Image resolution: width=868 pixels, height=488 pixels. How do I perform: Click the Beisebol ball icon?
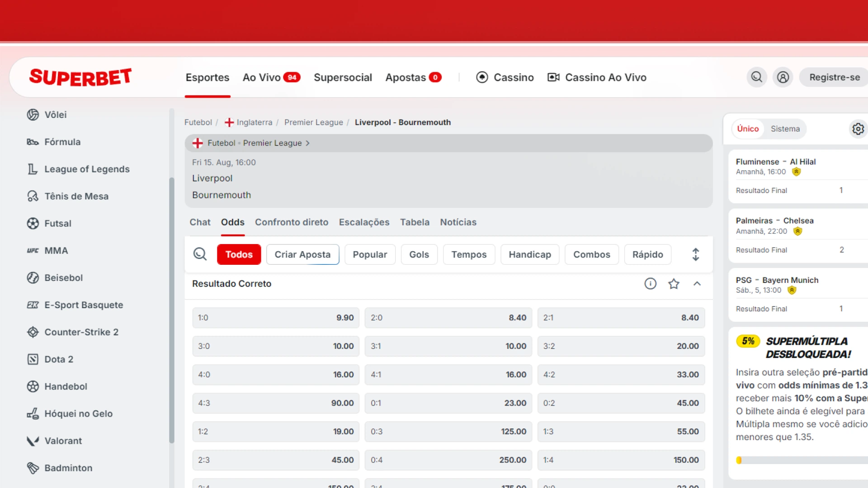pos(33,277)
